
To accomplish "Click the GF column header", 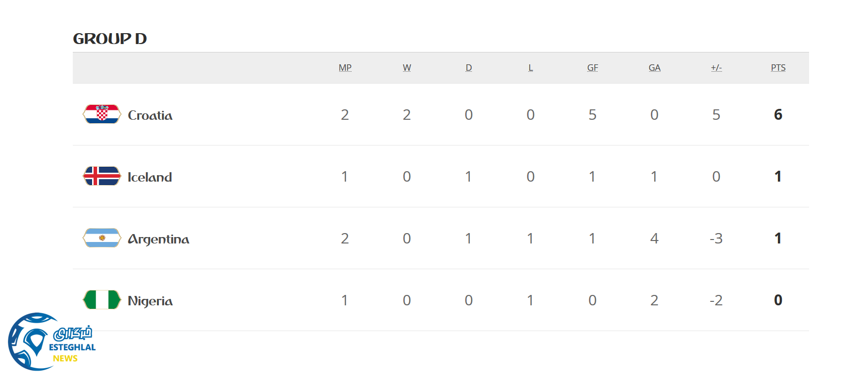I will pos(593,68).
